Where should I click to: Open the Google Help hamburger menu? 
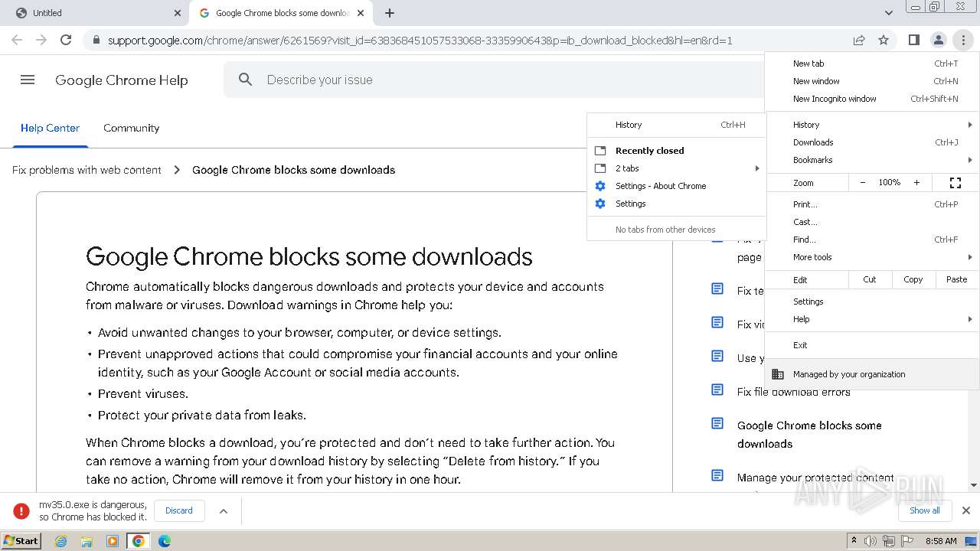(x=28, y=80)
